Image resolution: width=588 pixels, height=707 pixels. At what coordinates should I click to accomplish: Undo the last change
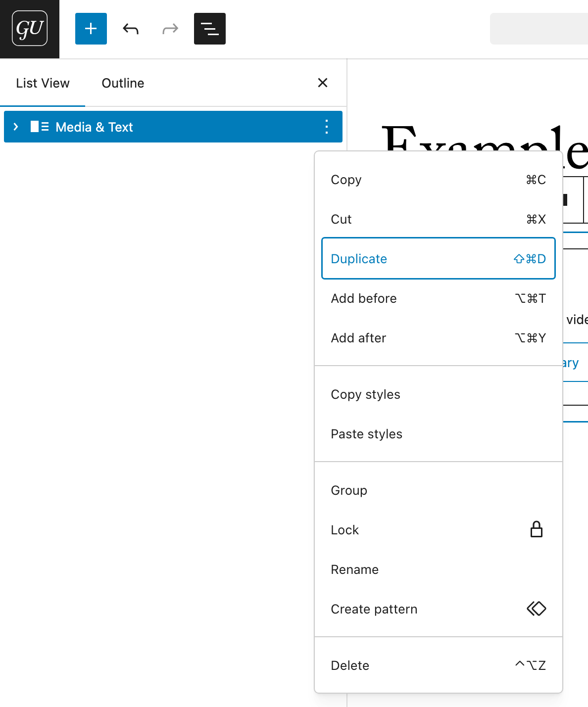click(x=131, y=29)
